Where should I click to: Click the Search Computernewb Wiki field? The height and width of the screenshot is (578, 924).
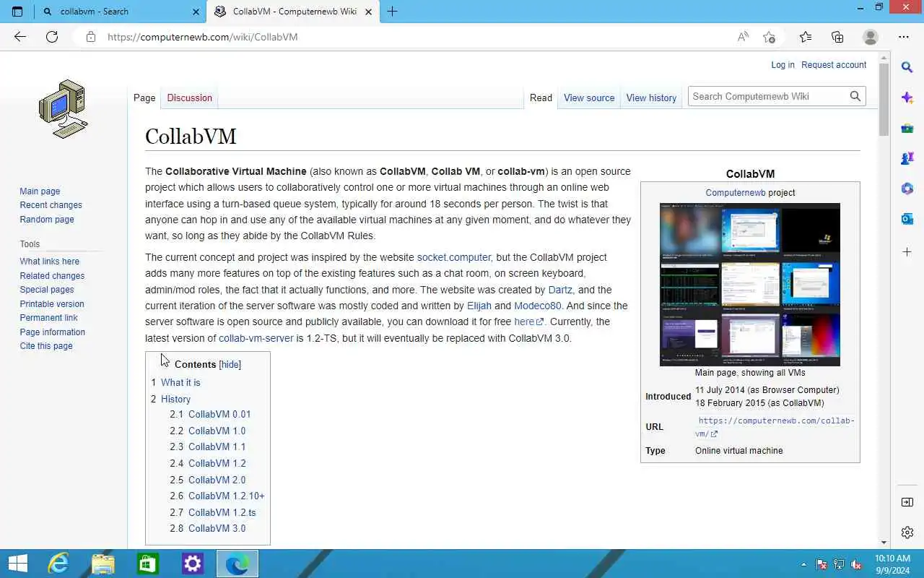767,96
